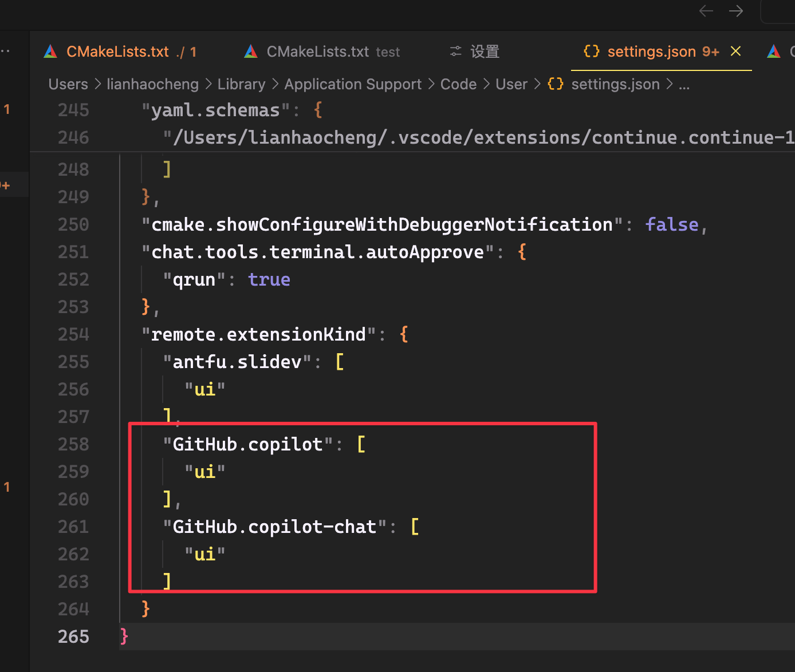This screenshot has height=672, width=795.
Task: Close the settings.json tab
Action: pyautogui.click(x=736, y=52)
